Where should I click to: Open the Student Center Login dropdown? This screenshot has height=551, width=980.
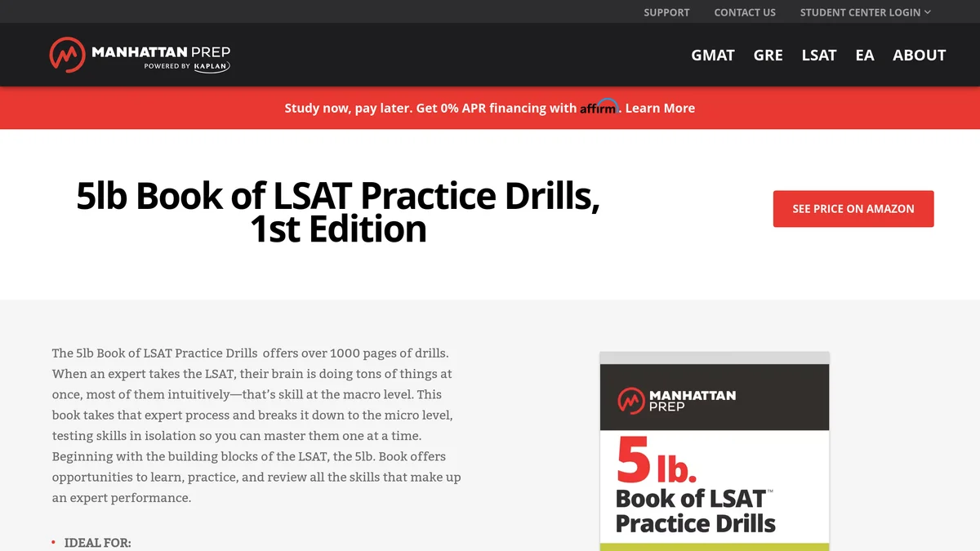[865, 12]
